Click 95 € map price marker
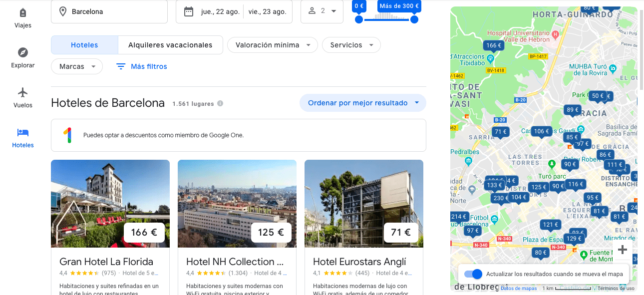644x295 pixels. (x=592, y=198)
